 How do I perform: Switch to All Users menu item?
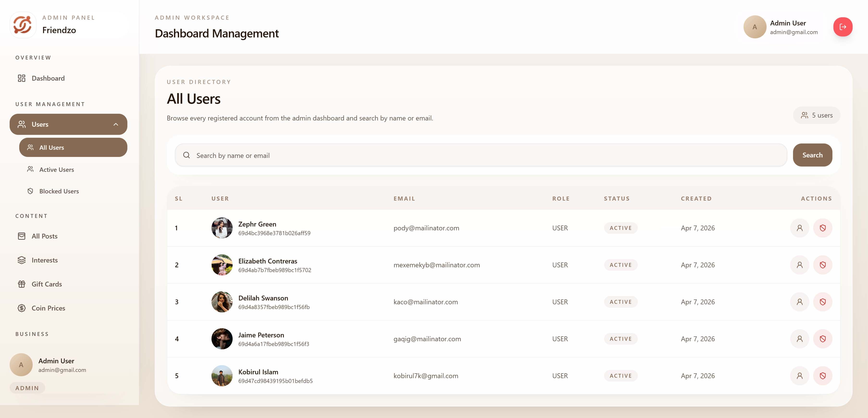click(52, 147)
